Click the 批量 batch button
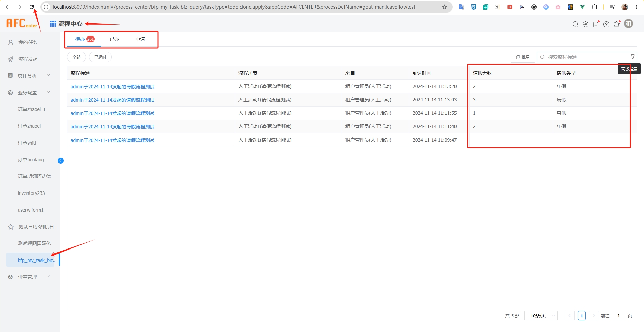Screen dimensions: 644x332 tap(523, 57)
